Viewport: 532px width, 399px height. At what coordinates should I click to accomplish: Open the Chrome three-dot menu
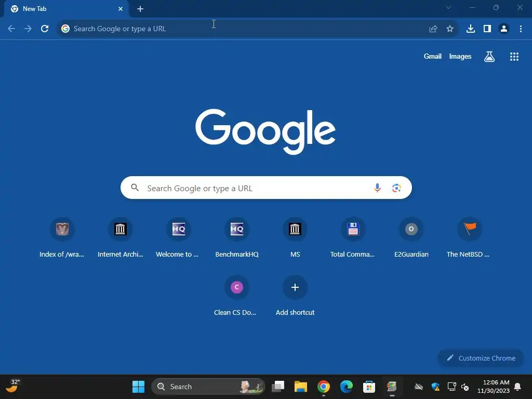(x=521, y=29)
